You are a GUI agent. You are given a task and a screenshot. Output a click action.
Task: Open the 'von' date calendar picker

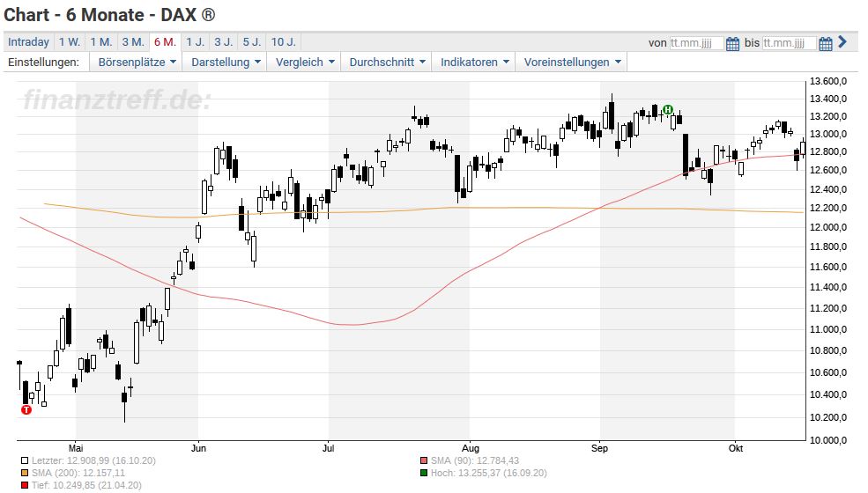click(x=732, y=43)
